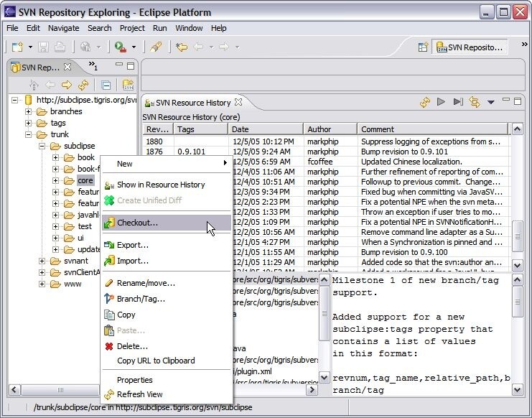Sort history by the Comment column header
This screenshot has height=418, width=532.
coord(433,129)
